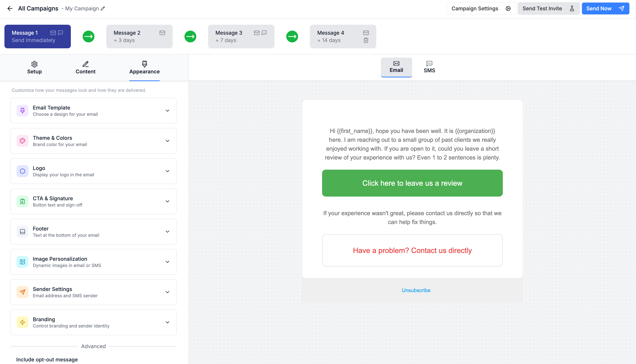636x364 pixels.
Task: Click the Unsubscribe link in preview
Action: click(416, 290)
